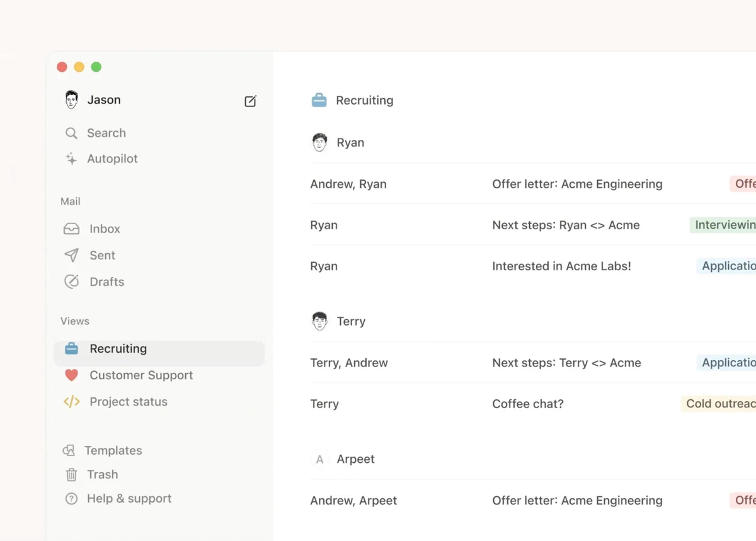Click the Project status code icon
The height and width of the screenshot is (541, 756).
71,401
